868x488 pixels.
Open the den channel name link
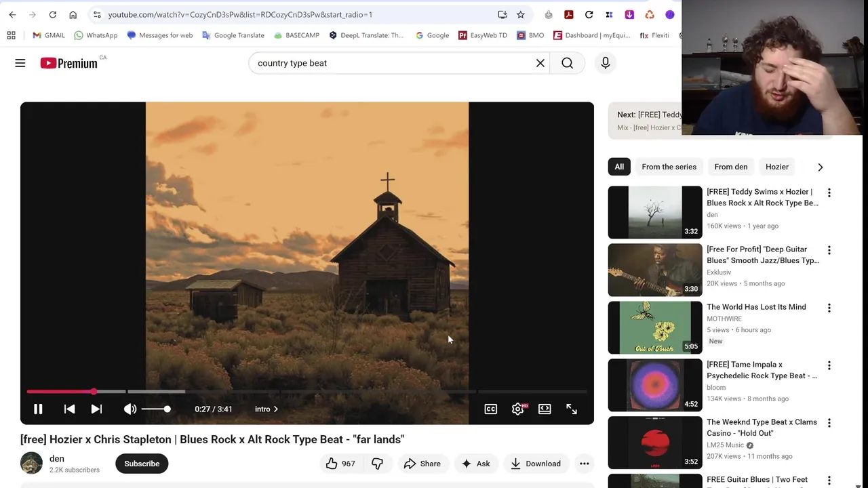coord(57,459)
